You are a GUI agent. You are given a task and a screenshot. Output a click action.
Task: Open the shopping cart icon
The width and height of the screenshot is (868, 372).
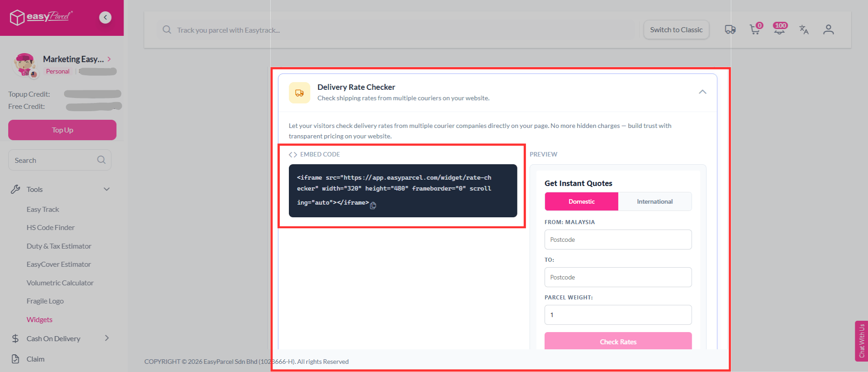coord(755,29)
